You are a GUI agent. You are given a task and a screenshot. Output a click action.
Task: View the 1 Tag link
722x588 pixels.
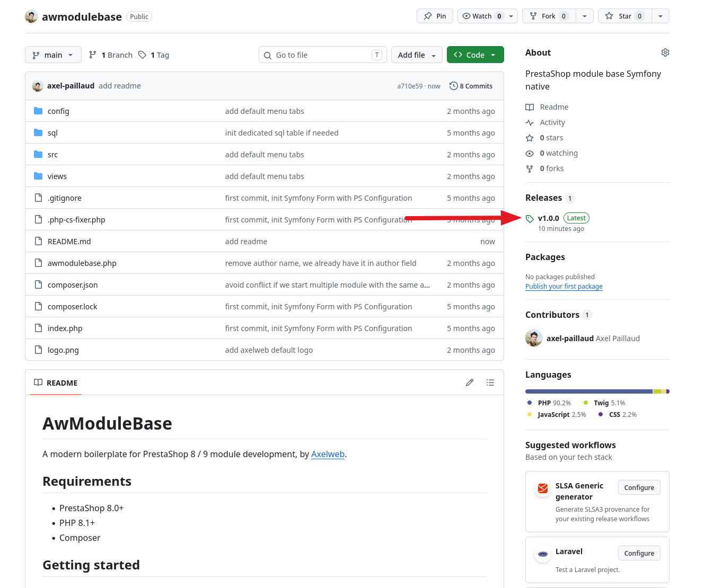[x=154, y=55]
